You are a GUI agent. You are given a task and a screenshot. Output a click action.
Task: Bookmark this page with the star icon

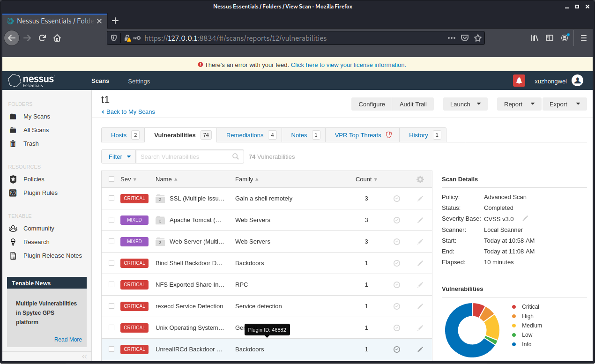478,38
